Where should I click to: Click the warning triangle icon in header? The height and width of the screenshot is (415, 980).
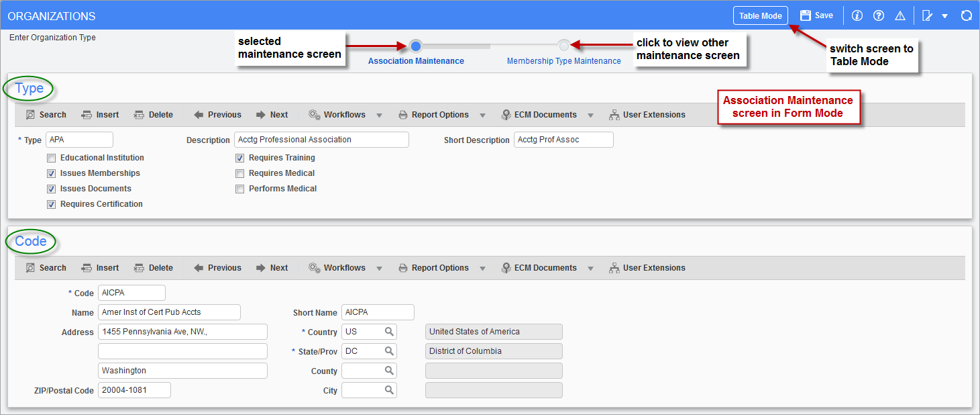click(900, 15)
